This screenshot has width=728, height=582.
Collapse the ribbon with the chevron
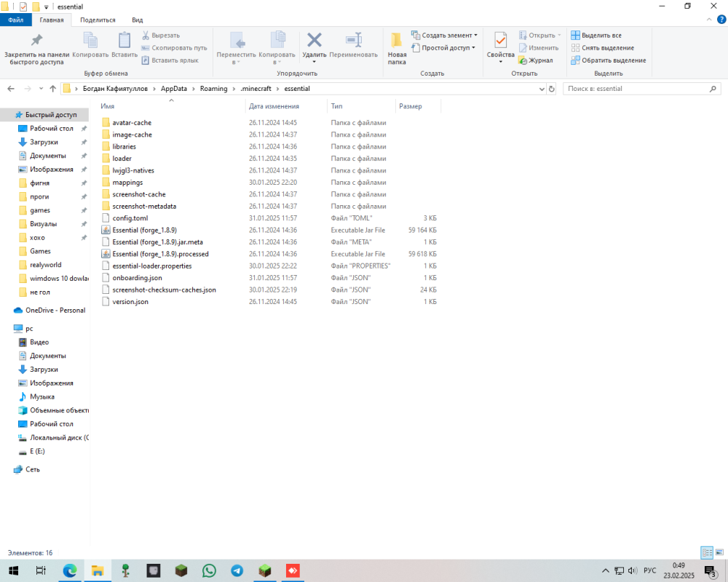point(708,20)
